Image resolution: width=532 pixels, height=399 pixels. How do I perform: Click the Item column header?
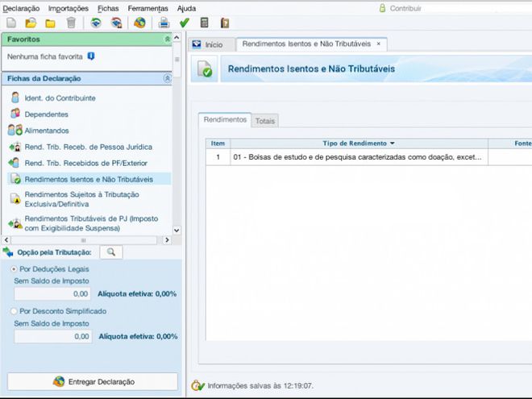coord(218,143)
